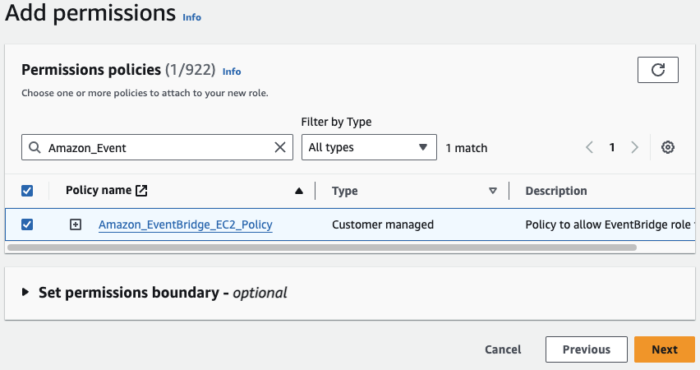This screenshot has width=700, height=370.
Task: Expand Set permissions boundary section
Action: click(x=25, y=292)
